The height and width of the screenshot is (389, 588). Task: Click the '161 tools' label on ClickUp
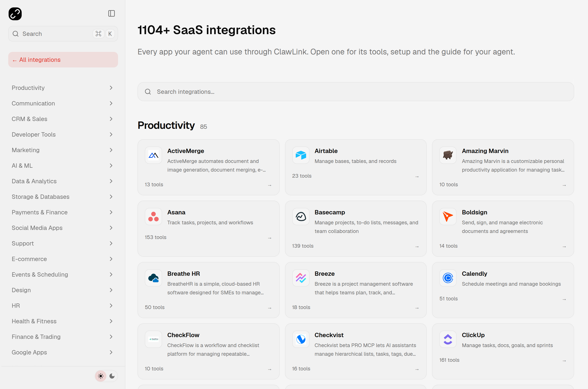coord(449,360)
